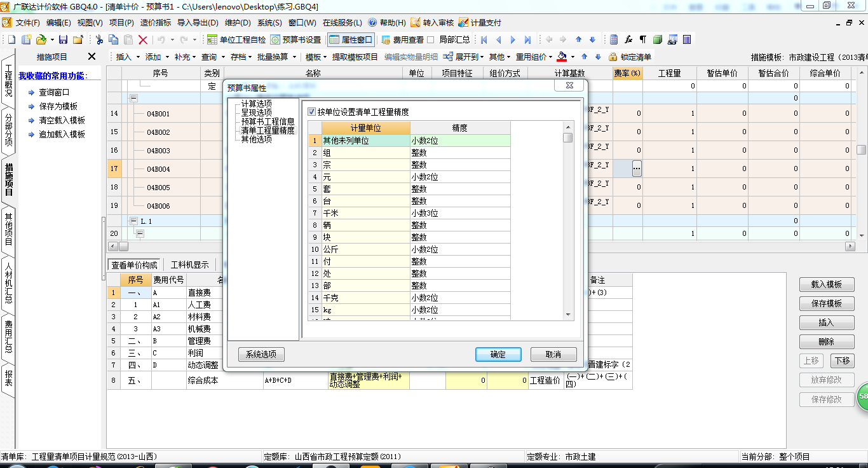
Task: Open the calculator icon
Action: tap(613, 39)
